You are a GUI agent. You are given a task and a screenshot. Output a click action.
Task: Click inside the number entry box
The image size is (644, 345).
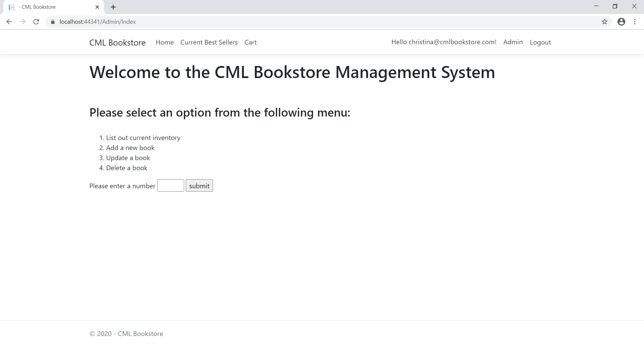click(x=170, y=185)
